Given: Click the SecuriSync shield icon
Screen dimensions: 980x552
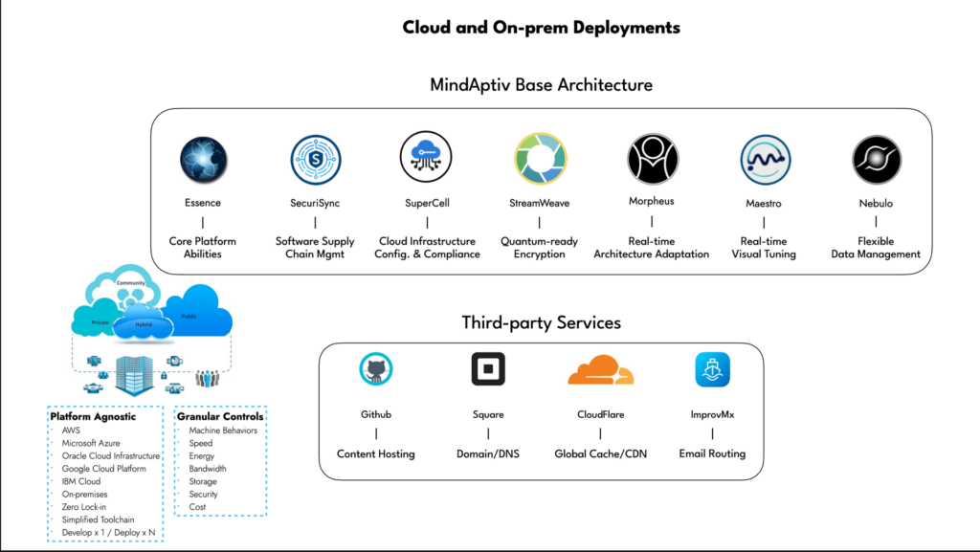Looking at the screenshot, I should coord(315,158).
